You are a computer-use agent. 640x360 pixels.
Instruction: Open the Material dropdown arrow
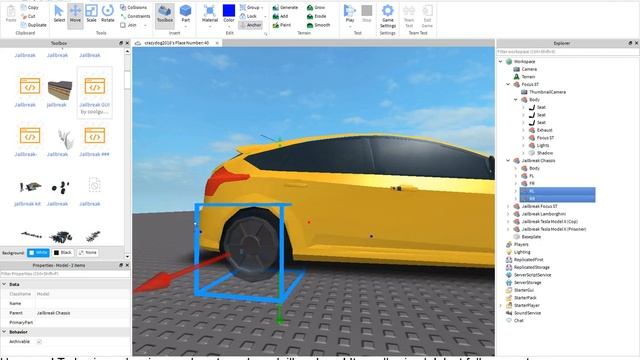210,27
